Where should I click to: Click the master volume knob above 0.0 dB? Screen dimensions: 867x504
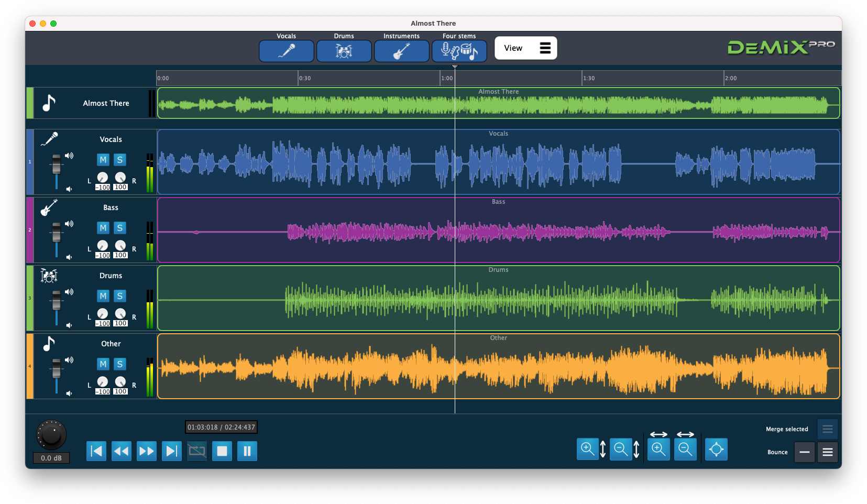(x=51, y=434)
